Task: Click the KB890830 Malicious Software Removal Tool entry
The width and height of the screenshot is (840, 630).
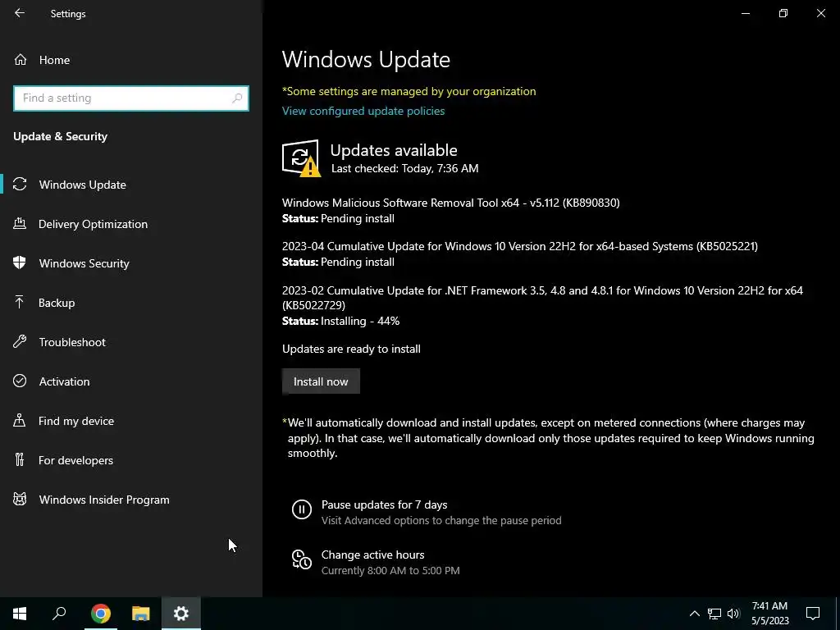Action: (450, 203)
